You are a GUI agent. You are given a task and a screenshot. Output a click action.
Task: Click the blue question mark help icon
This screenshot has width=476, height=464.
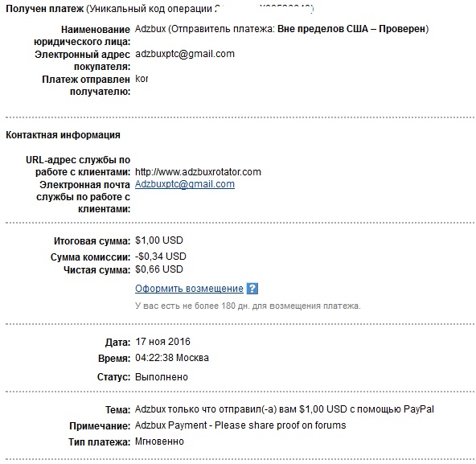pos(252,289)
